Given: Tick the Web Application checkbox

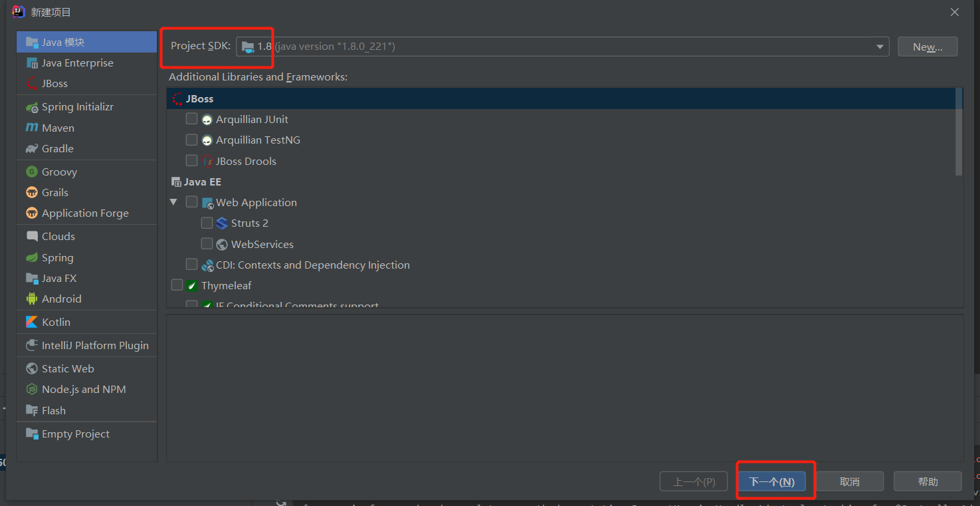Looking at the screenshot, I should (191, 201).
